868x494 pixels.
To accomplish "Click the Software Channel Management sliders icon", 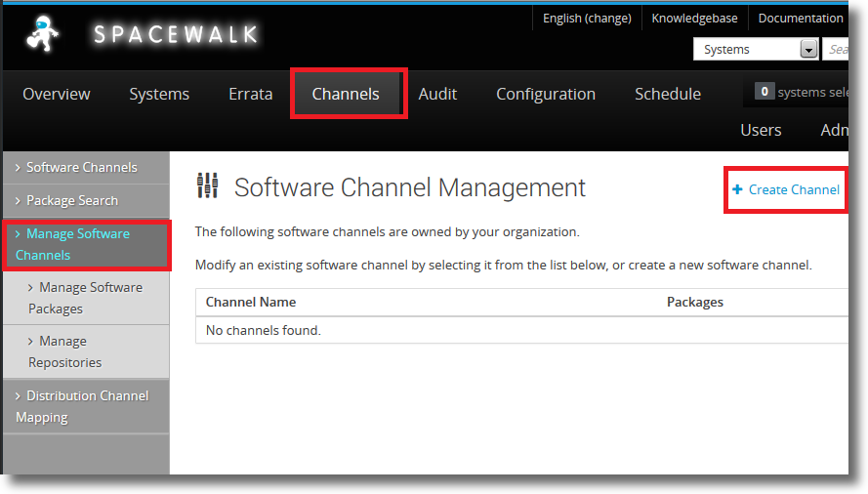I will pyautogui.click(x=208, y=185).
